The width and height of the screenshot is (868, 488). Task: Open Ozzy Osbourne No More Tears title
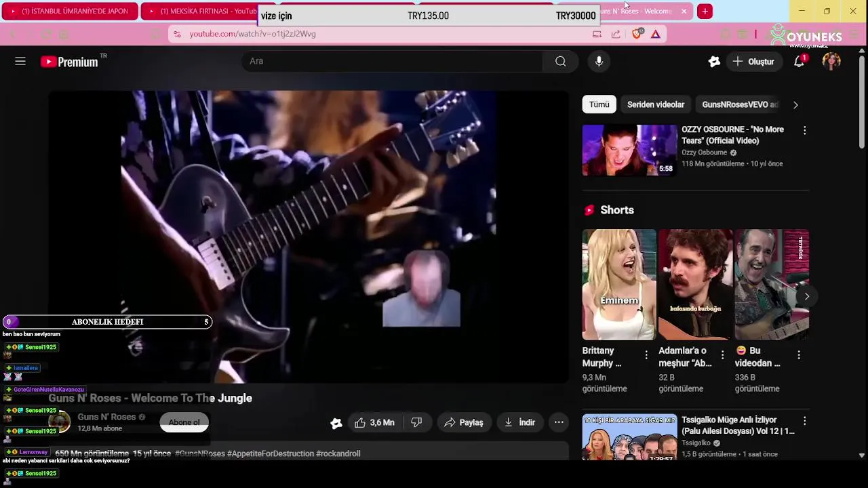point(732,135)
